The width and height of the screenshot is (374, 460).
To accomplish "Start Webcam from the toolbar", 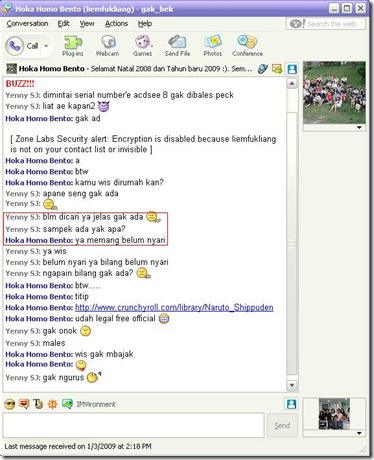I will click(107, 46).
